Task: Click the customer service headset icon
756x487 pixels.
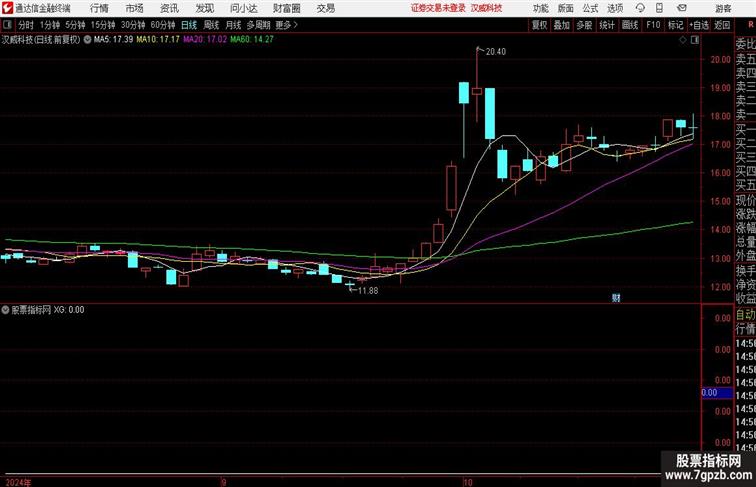Action: [640, 8]
